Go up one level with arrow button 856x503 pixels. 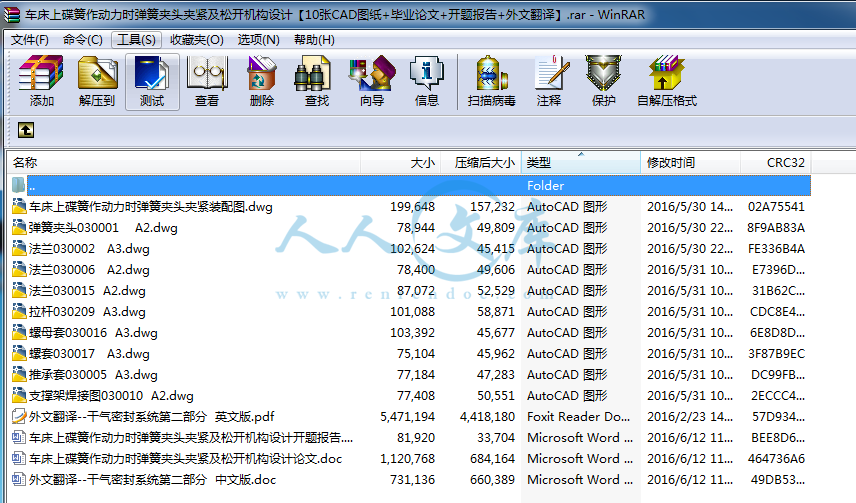pyautogui.click(x=26, y=130)
